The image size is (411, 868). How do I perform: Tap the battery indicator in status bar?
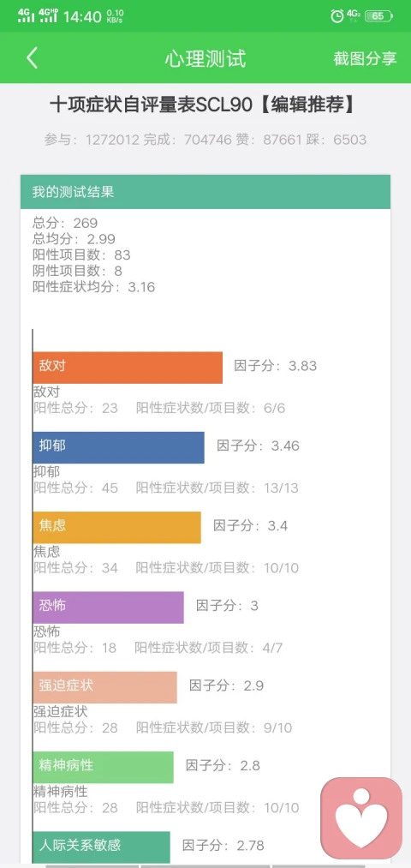[379, 16]
